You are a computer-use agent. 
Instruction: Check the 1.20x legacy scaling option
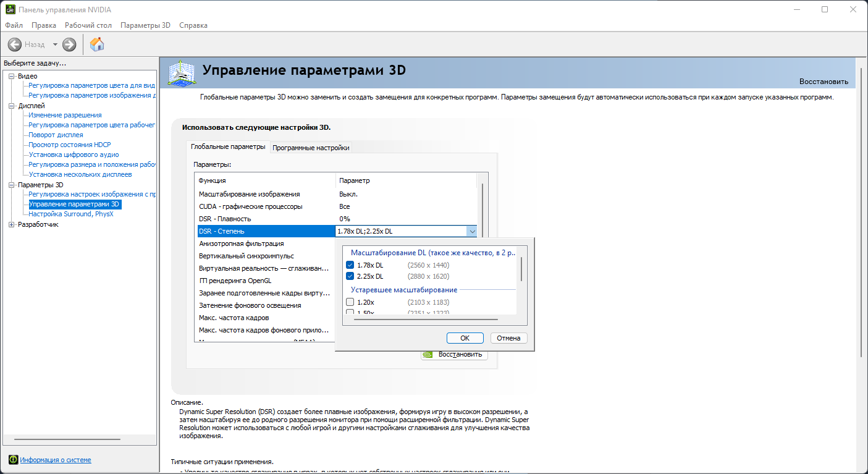350,302
